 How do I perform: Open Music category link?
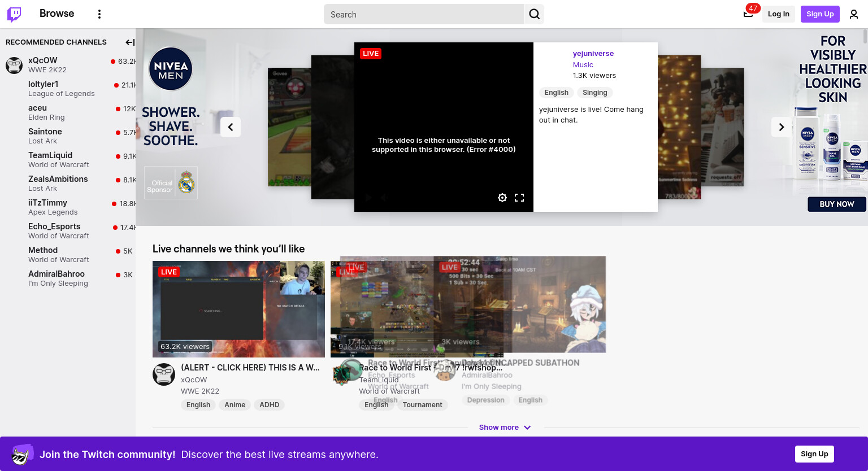[583, 65]
